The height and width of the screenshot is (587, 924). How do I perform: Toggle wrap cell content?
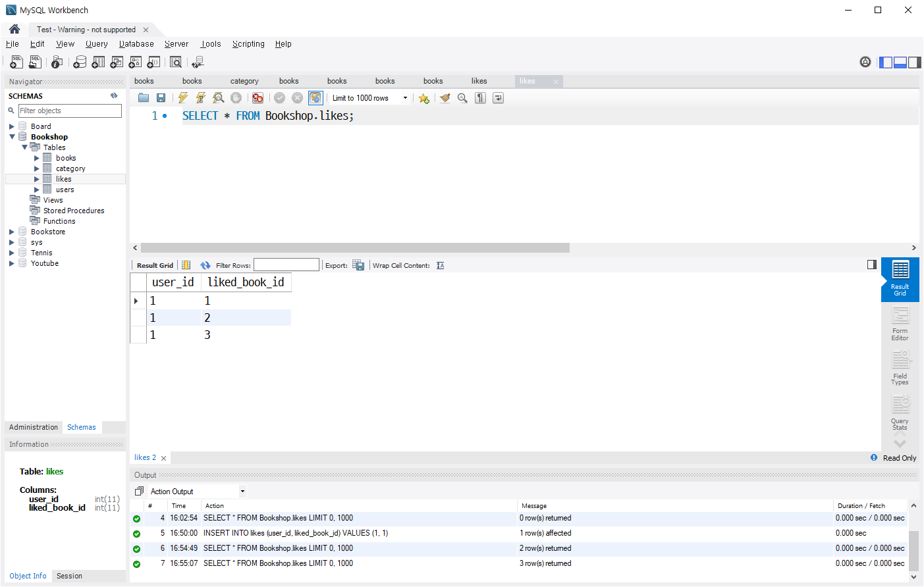click(x=440, y=265)
